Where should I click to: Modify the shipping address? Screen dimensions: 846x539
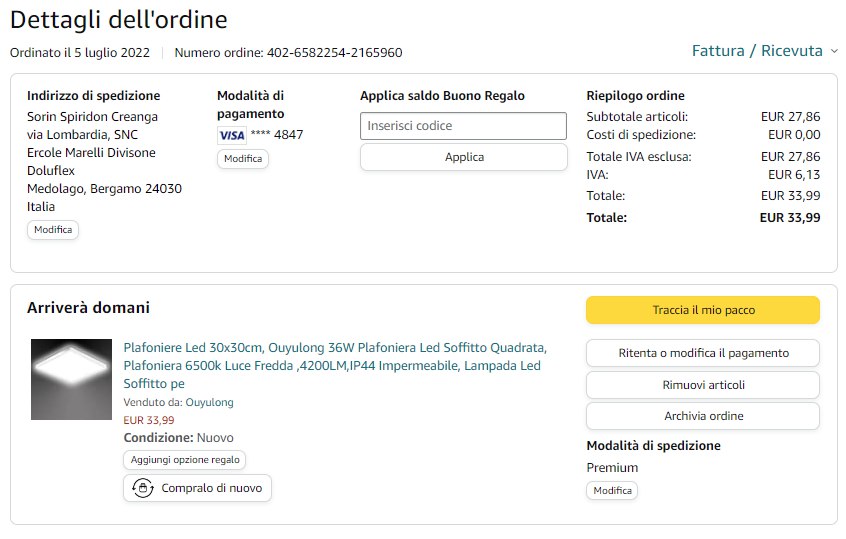click(x=53, y=230)
